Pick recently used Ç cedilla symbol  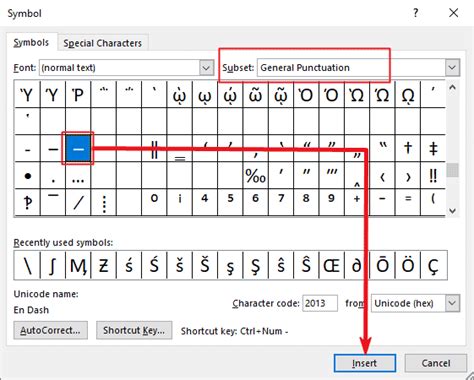[x=434, y=266]
